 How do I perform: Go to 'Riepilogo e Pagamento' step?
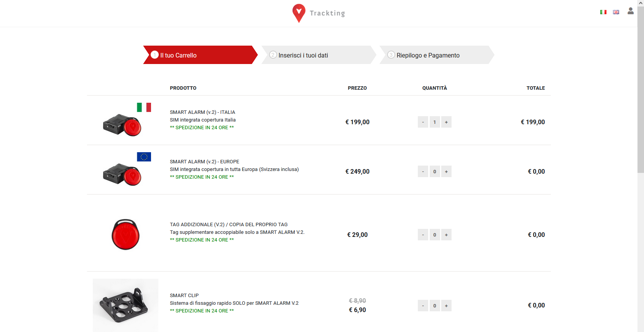click(x=437, y=55)
